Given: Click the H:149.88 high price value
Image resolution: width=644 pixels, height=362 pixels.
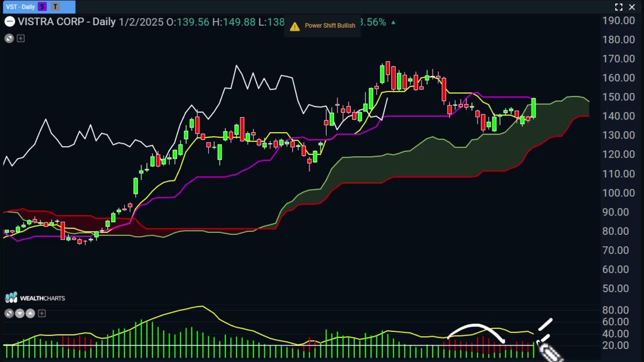Looking at the screenshot, I should pos(234,22).
